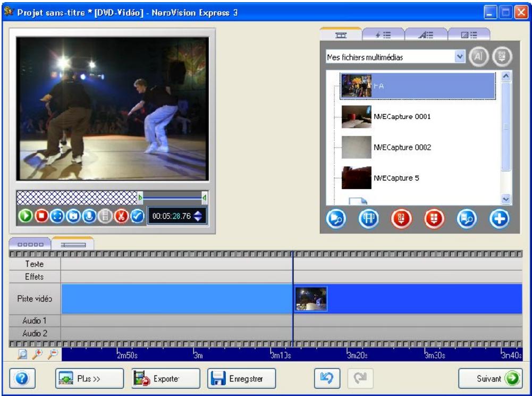The width and height of the screenshot is (532, 396).
Task: Click the red scissors cut icon
Action: point(121,216)
